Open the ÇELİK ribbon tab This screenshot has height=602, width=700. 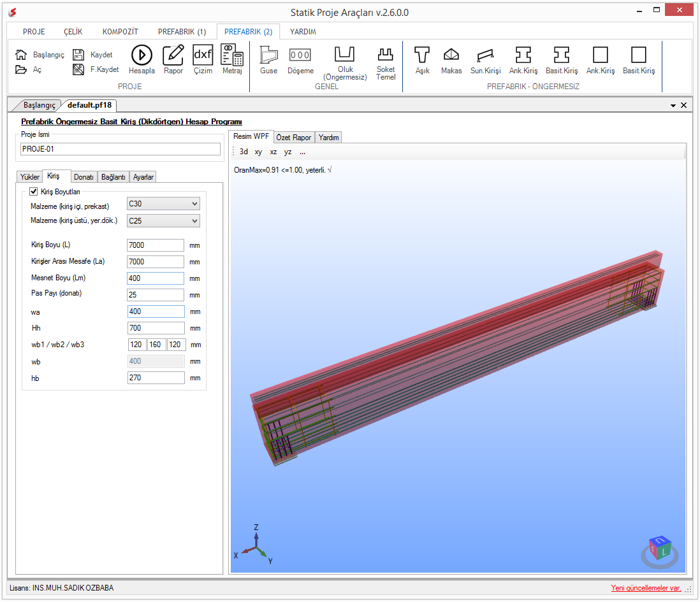point(73,32)
